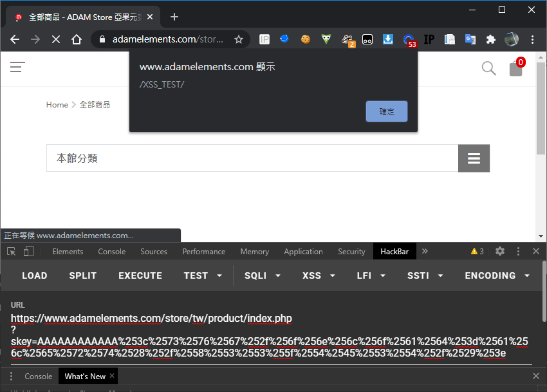Open the store search magnifier
Image resolution: width=547 pixels, height=392 pixels.
pos(488,68)
